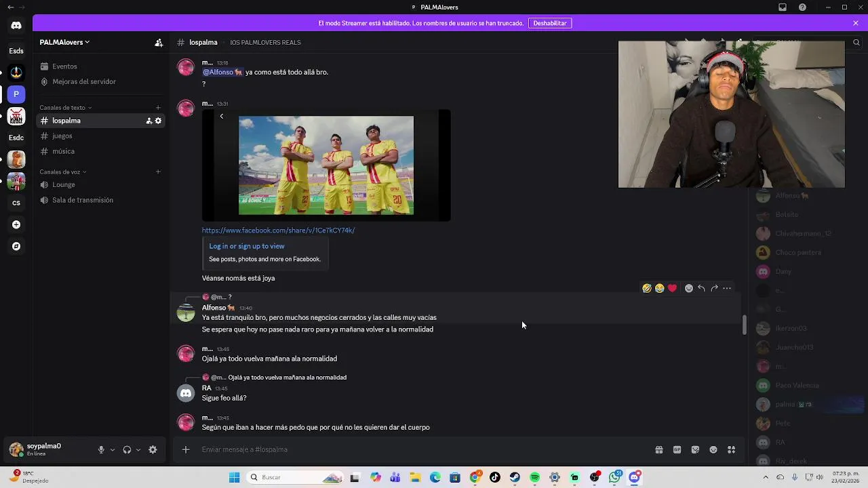Forward the message with arrow icon
Image resolution: width=868 pixels, height=488 pixels.
[x=714, y=288]
